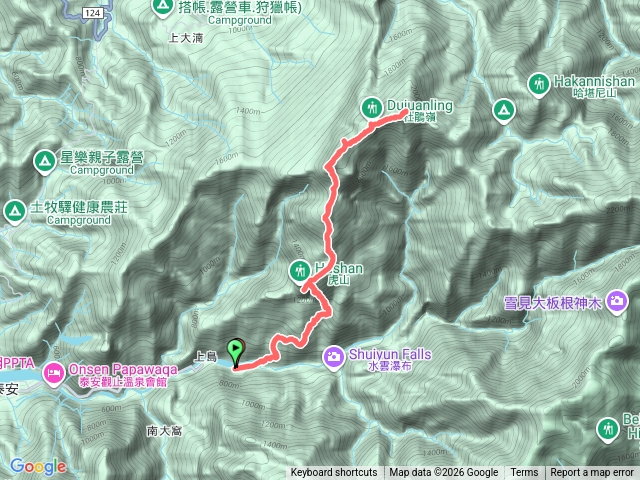Viewport: 640px width, 480px height.
Task: Click the 雪見大板根神木 camera icon
Action: [617, 302]
